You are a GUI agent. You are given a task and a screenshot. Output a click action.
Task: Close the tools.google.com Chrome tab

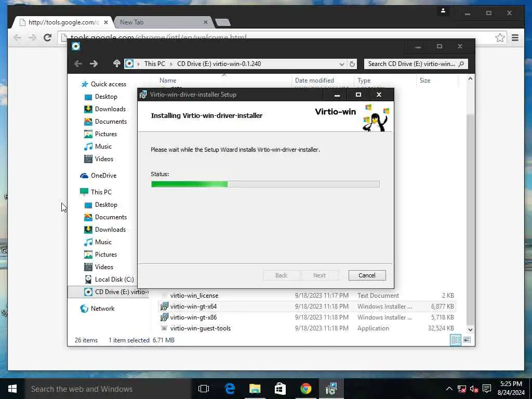click(x=106, y=22)
